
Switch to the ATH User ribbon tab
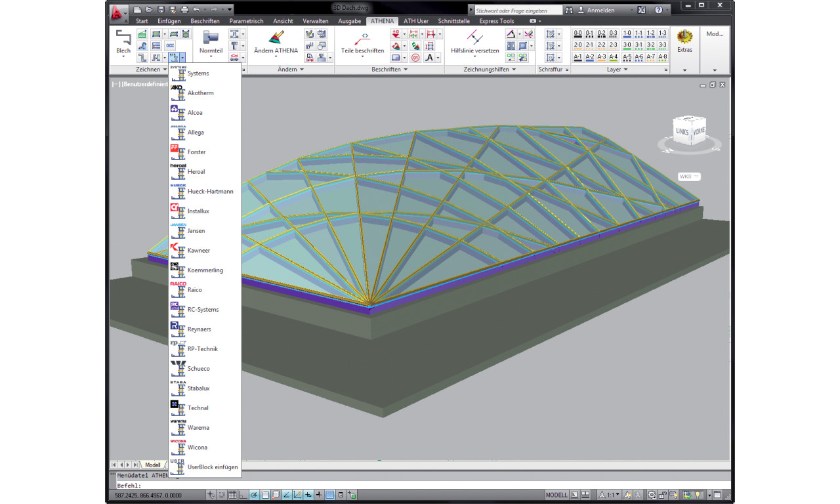(x=415, y=21)
